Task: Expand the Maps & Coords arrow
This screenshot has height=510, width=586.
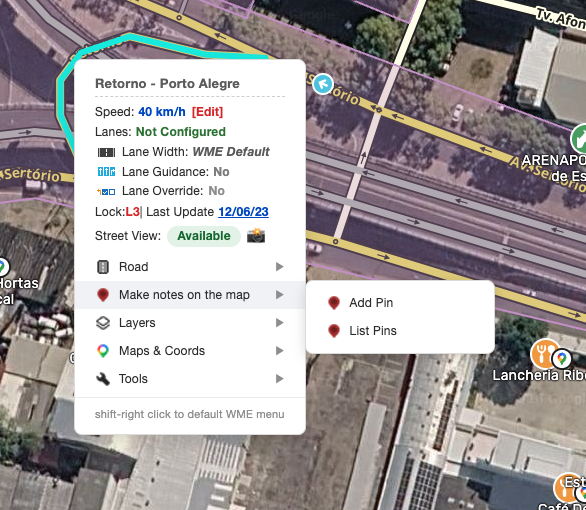Action: [280, 351]
